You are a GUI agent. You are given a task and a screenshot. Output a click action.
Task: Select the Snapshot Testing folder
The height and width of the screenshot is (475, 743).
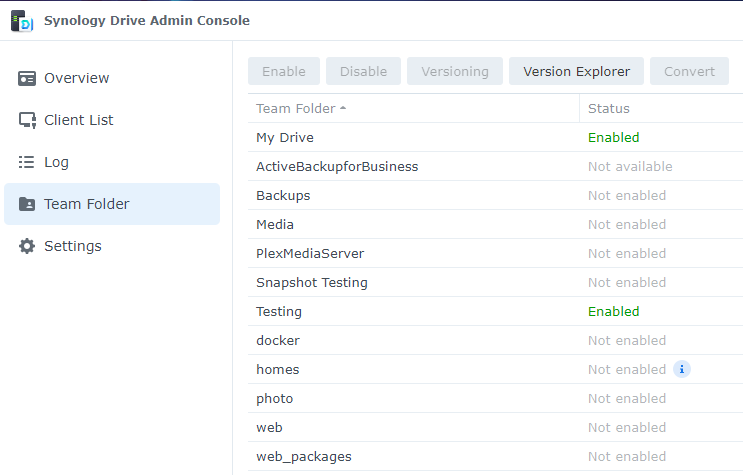495,283
